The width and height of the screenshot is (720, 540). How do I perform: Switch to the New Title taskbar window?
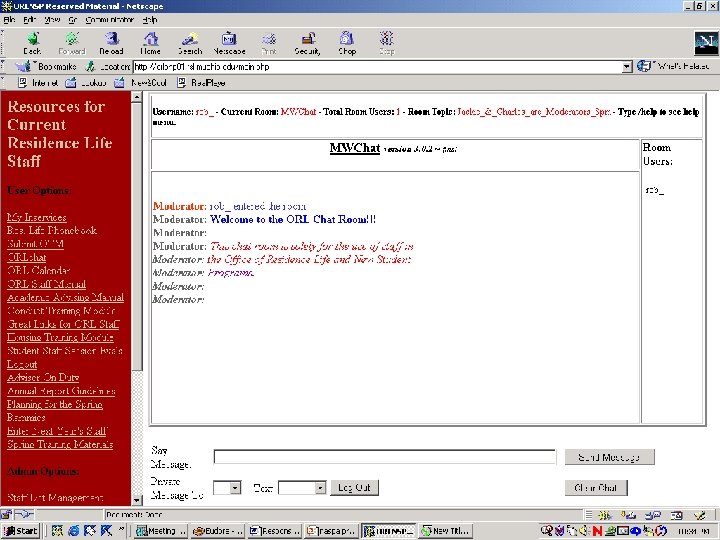pyautogui.click(x=445, y=531)
